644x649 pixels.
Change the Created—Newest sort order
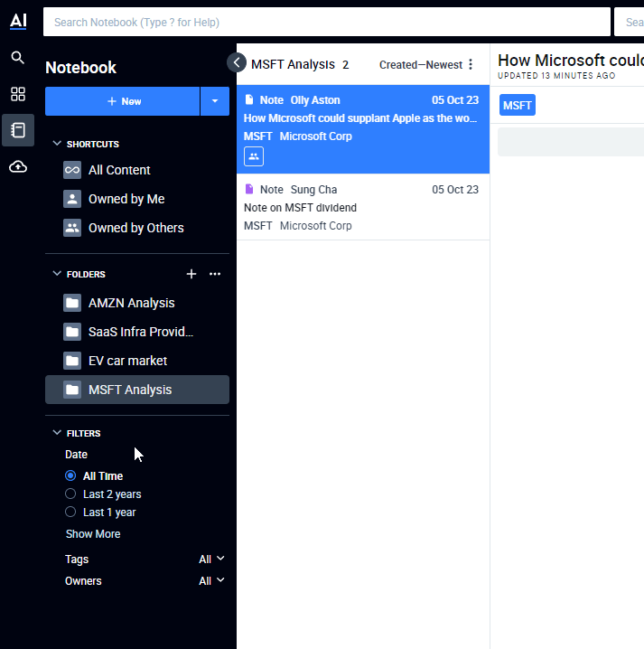pos(421,64)
